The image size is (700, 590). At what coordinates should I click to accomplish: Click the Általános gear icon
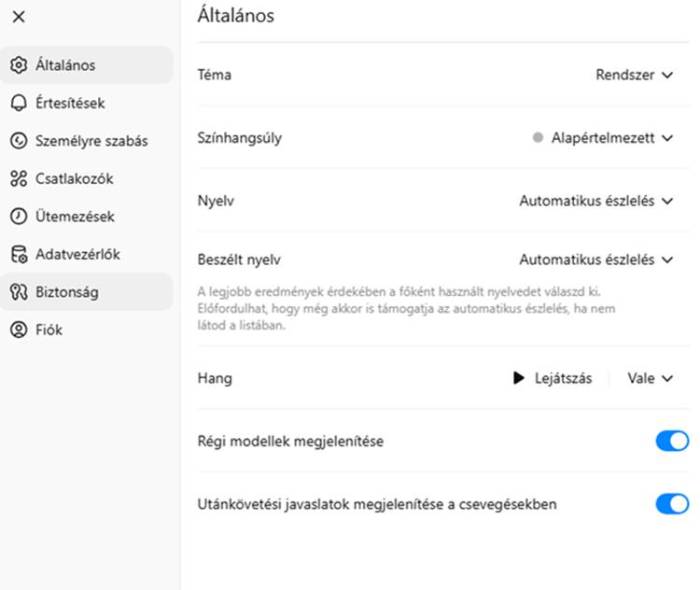[x=19, y=65]
